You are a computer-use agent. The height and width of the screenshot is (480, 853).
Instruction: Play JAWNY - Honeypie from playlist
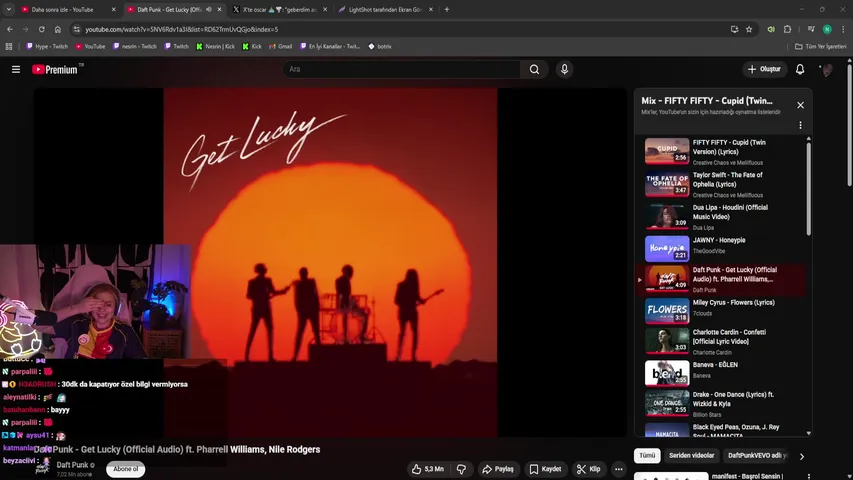pos(722,248)
